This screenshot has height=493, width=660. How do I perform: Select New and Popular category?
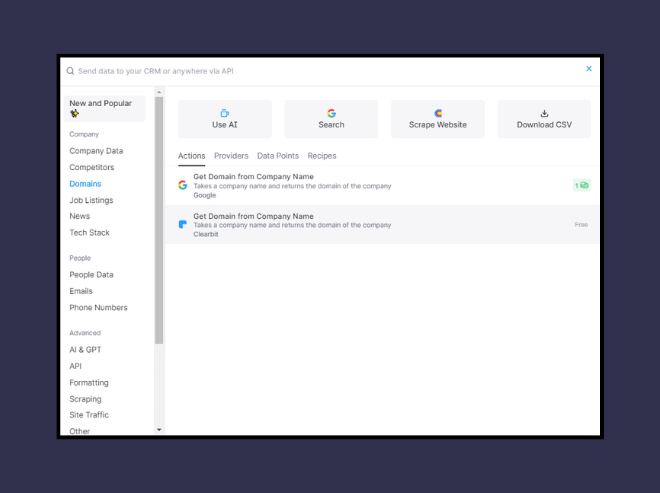105,108
